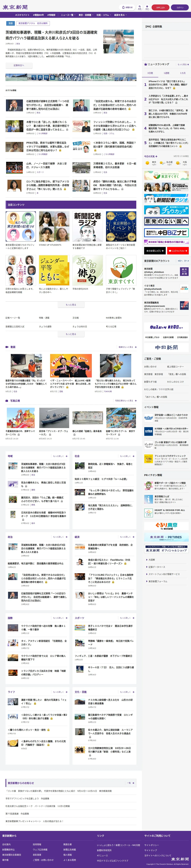Open ranking item 4 about SL給水車
This screenshot has width=191, height=868.
[168, 128]
